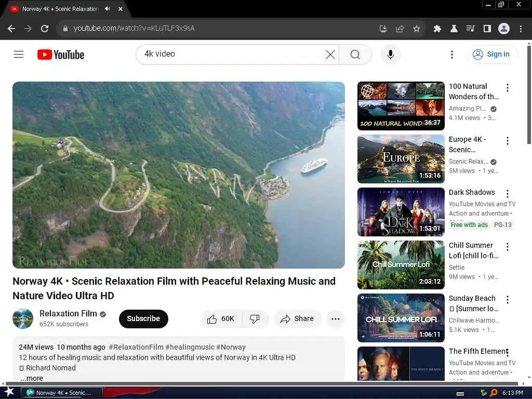Go to the YouTube home logo
The image size is (532, 399).
coord(61,55)
